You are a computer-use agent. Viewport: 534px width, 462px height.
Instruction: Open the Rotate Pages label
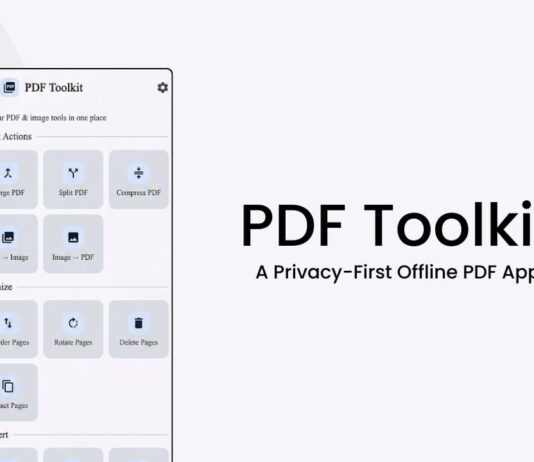(73, 342)
